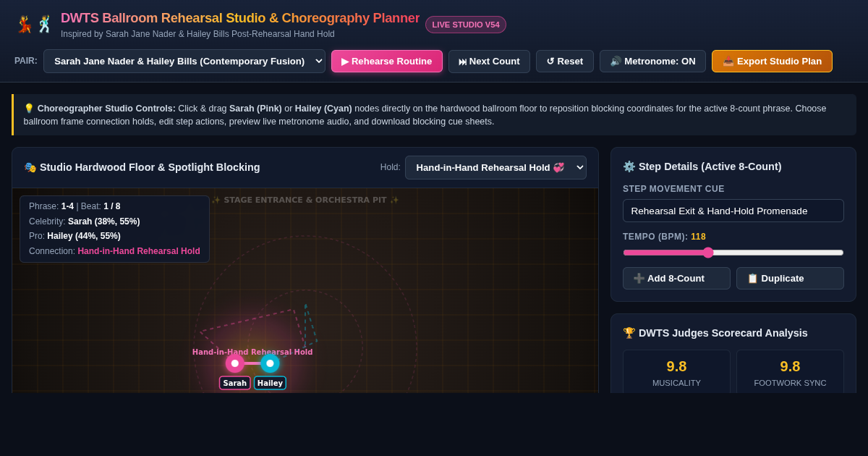
Task: Toggle the Metronome on/off
Action: [652, 61]
